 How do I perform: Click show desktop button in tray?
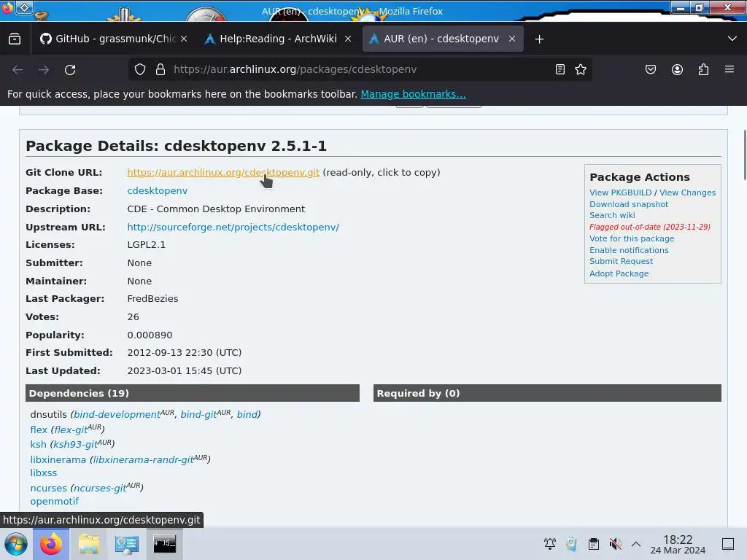728,544
